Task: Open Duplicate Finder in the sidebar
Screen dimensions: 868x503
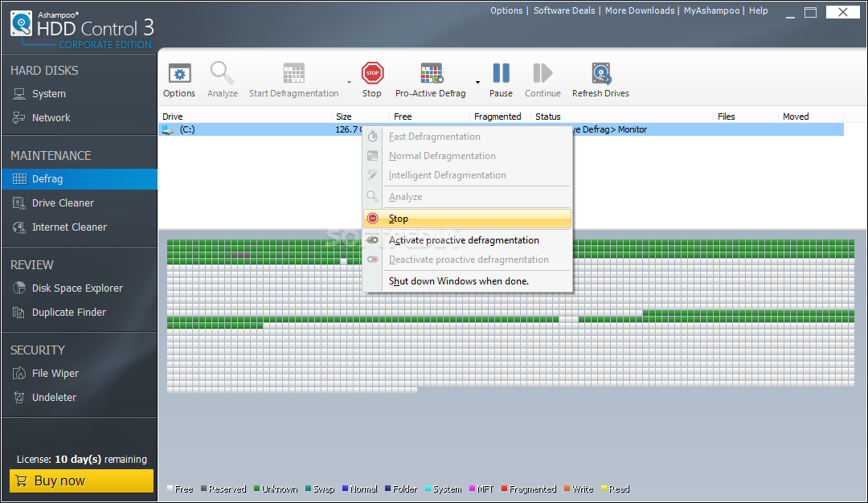Action: [80, 312]
